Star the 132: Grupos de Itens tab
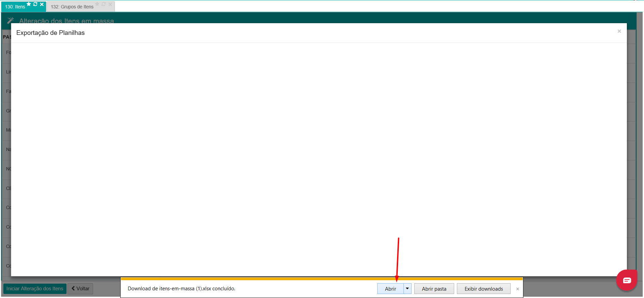This screenshot has height=298, width=644. click(97, 4)
